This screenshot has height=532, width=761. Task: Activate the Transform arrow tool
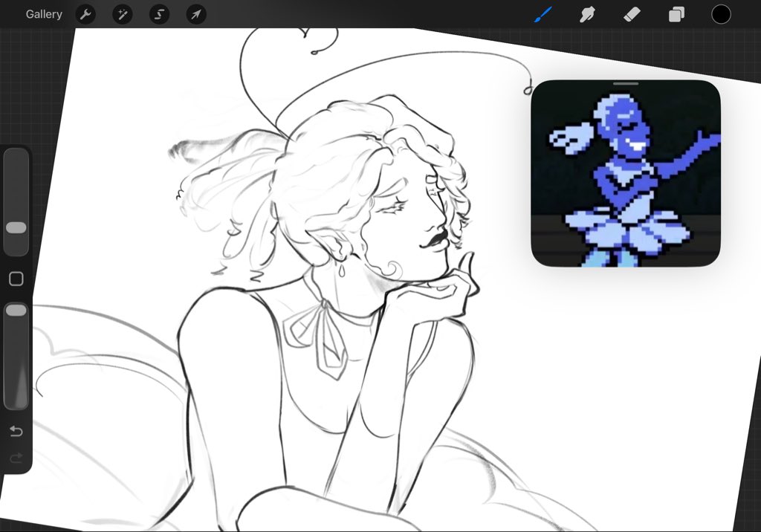click(x=196, y=15)
